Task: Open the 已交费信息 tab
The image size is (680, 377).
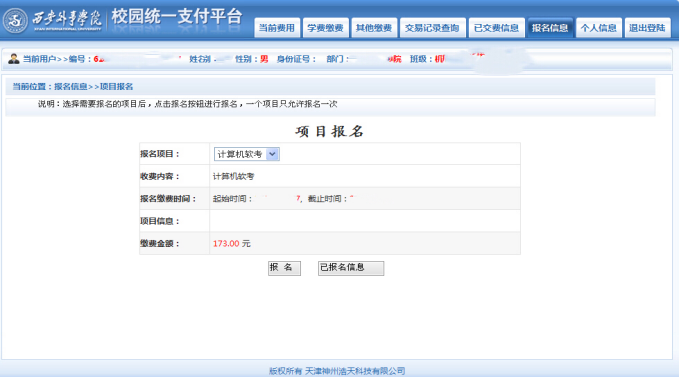Action: 497,28
